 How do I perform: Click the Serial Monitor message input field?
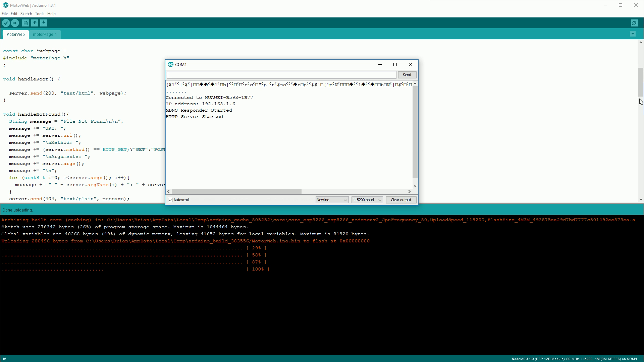(x=282, y=74)
